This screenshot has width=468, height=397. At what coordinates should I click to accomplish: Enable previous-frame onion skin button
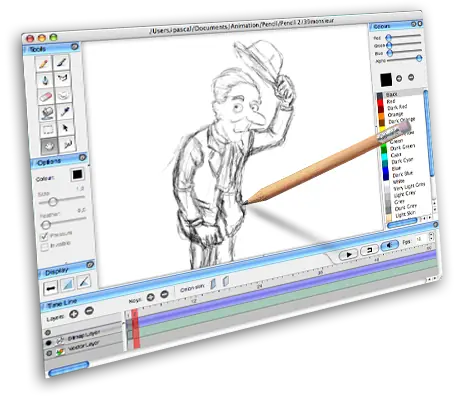coord(213,284)
